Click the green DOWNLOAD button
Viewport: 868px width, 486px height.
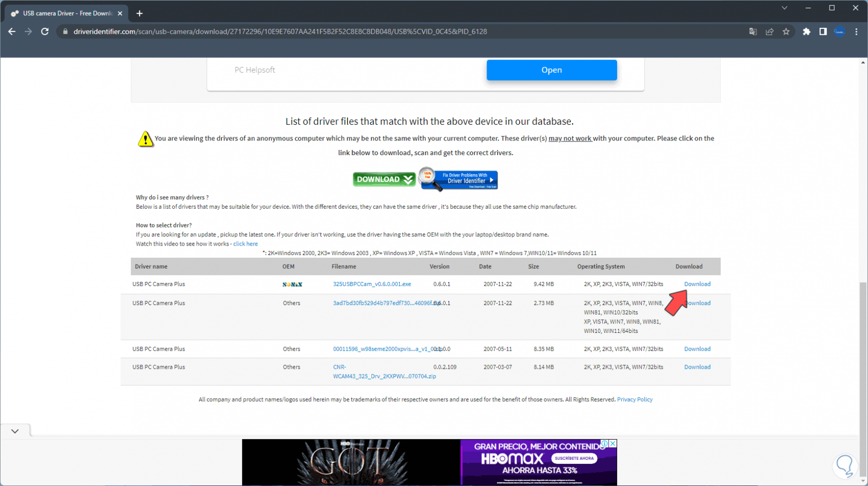(x=384, y=179)
